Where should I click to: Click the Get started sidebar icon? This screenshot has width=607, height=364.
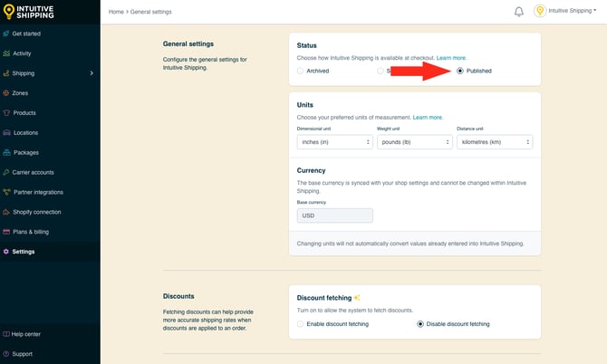6,34
